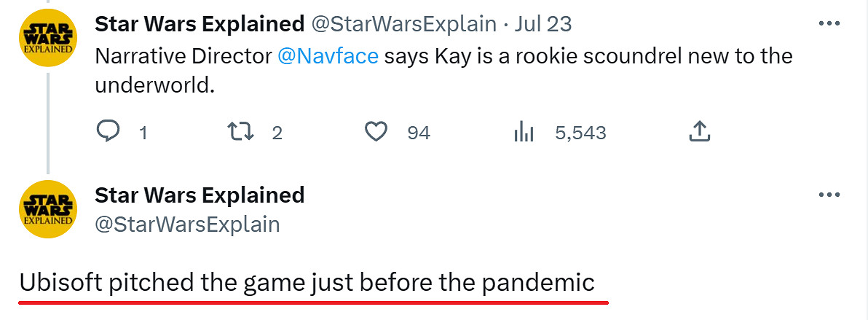
Task: Click the 94 likes count
Action: pyautogui.click(x=419, y=133)
